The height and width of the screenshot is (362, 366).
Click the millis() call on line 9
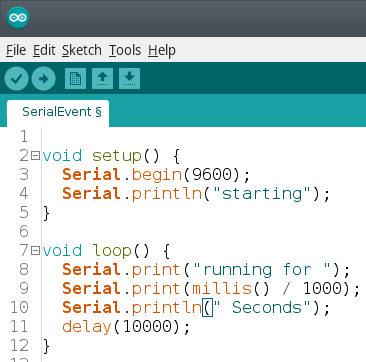coord(232,289)
